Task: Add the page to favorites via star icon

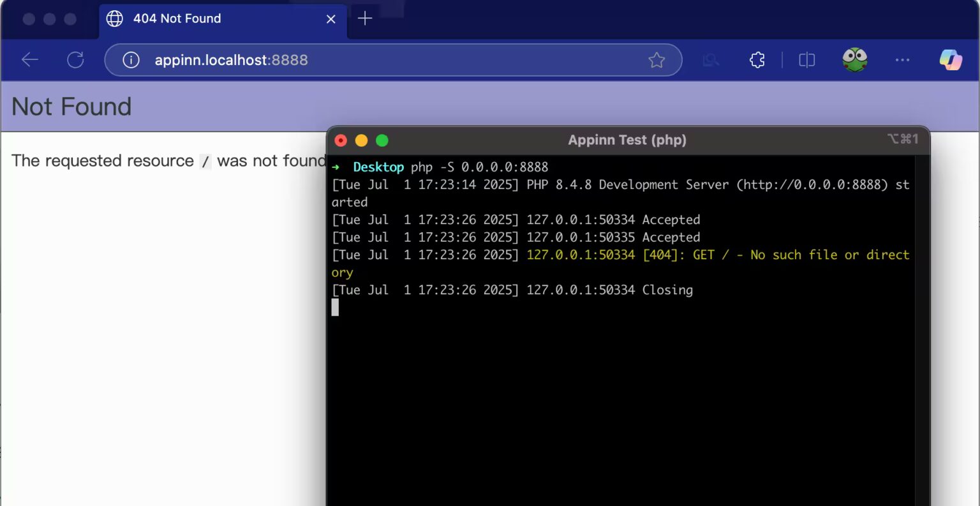Action: (x=657, y=59)
